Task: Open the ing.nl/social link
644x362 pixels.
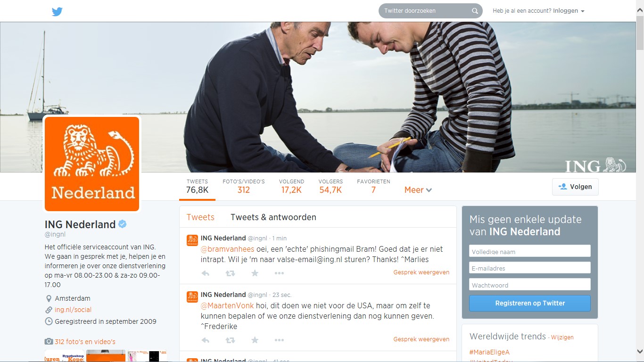Action: click(73, 310)
